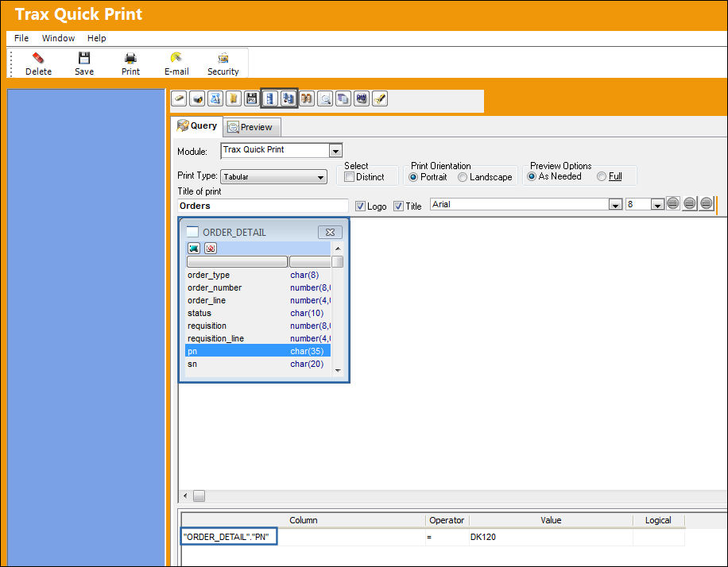Open the File menu
The width and height of the screenshot is (728, 567).
pyautogui.click(x=21, y=38)
